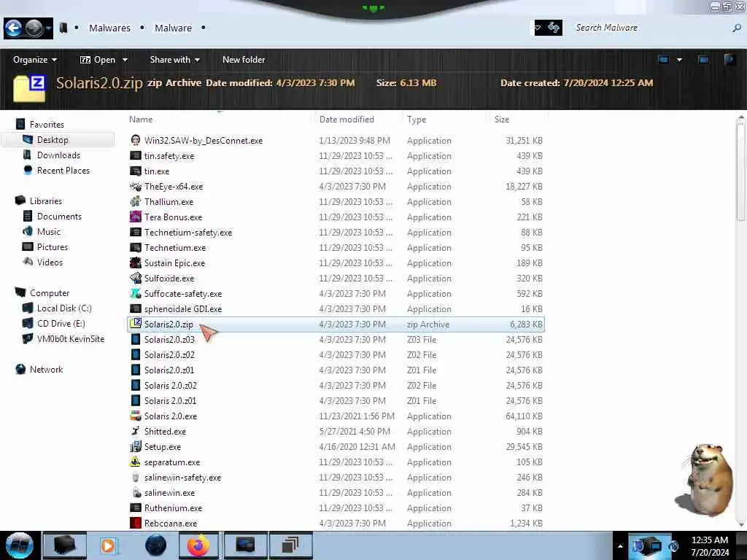
Task: Sort by the Name column header
Action: (x=141, y=120)
